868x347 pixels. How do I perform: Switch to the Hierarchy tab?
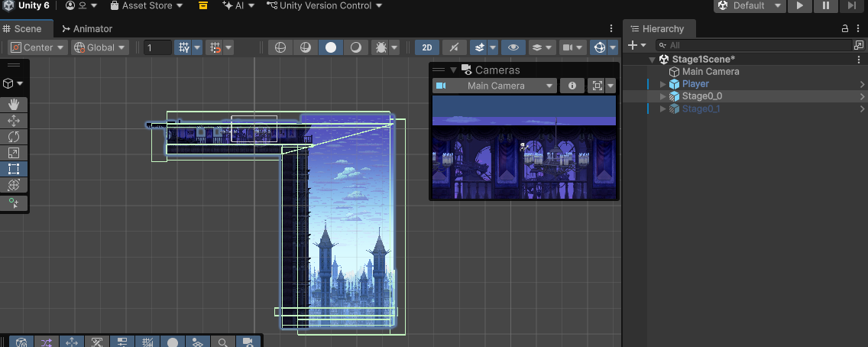point(658,29)
